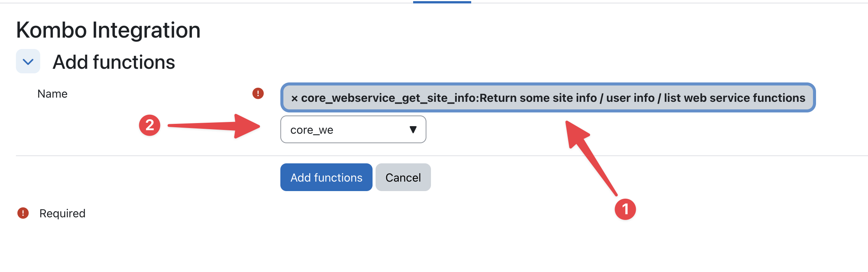
Task: Focus the search field containing core_we
Action: click(x=341, y=130)
